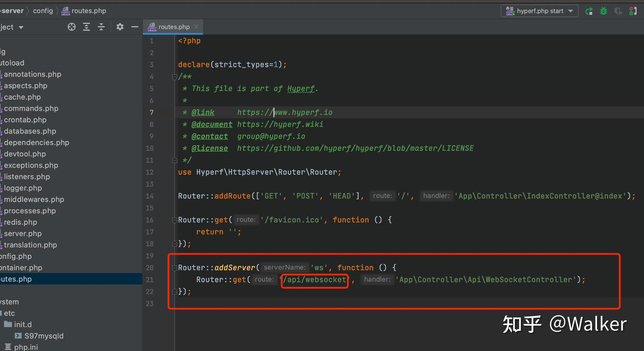Image resolution: width=644 pixels, height=351 pixels.
Task: Collapse all nodes in the Project panel
Action: tap(101, 27)
